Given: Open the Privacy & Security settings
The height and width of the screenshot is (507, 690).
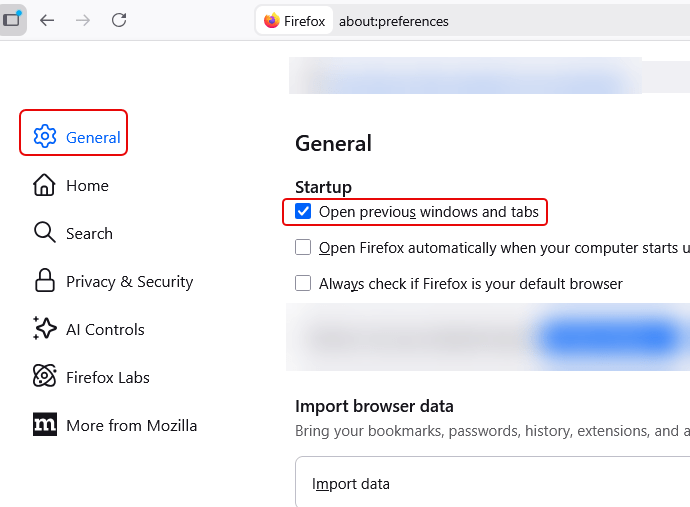Looking at the screenshot, I should [x=129, y=282].
